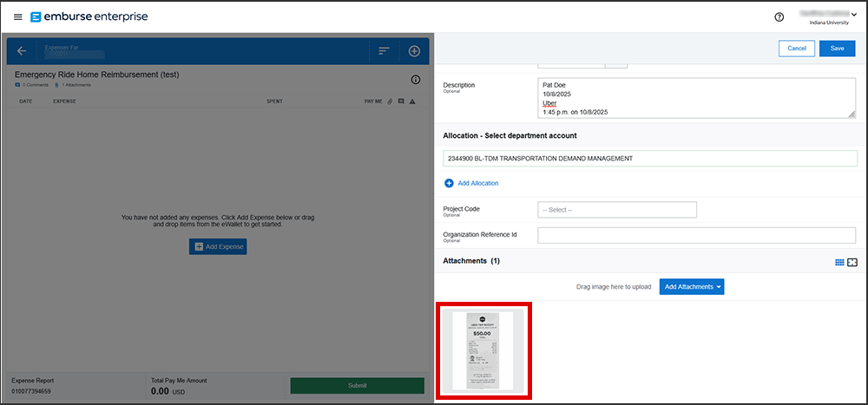The width and height of the screenshot is (868, 405).
Task: Click into the Description text area
Action: 696,98
